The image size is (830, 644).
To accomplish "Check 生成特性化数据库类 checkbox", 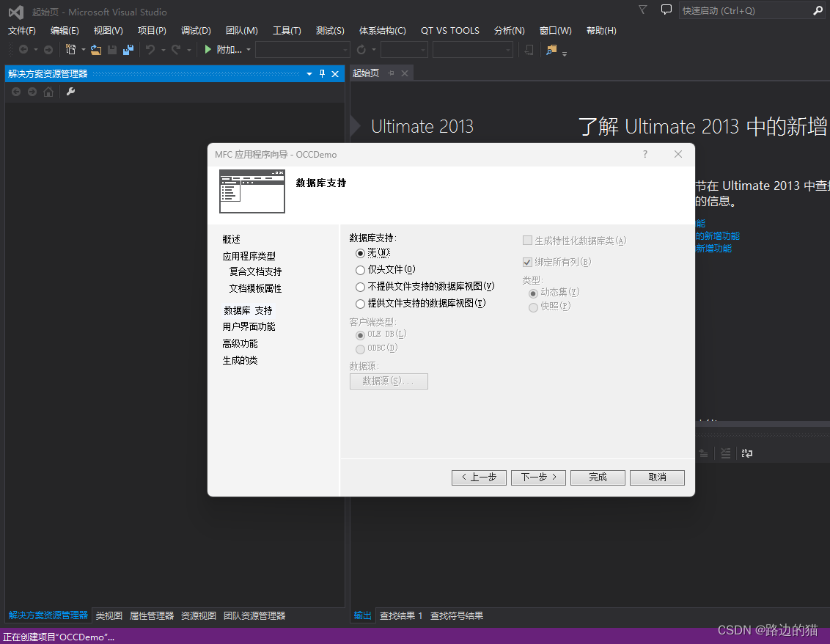I will coord(575,241).
